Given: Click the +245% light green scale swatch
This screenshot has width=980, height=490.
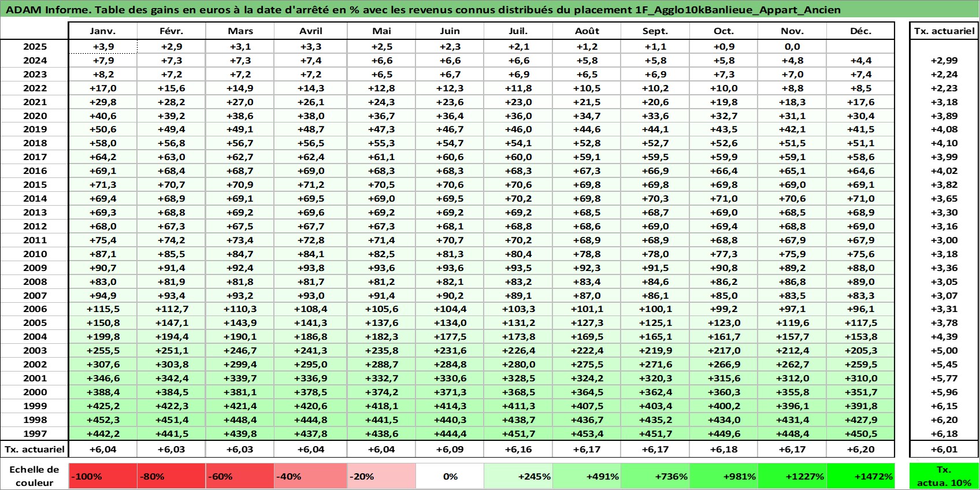Looking at the screenshot, I should coord(518,476).
